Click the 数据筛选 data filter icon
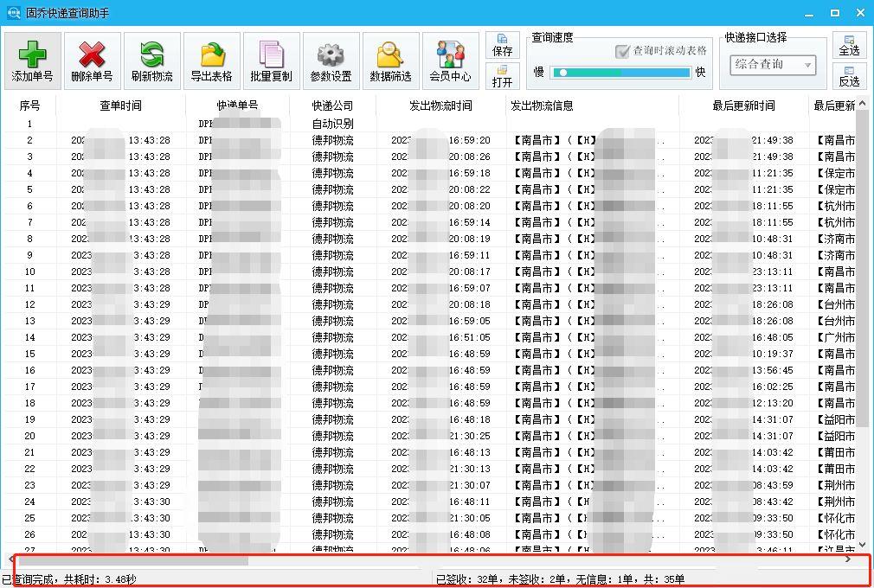Viewport: 874px width, 588px height. click(x=390, y=60)
